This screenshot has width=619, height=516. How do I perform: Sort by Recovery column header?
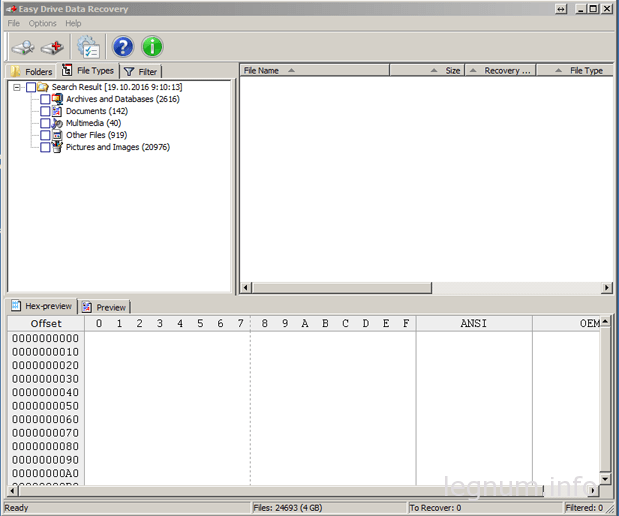(501, 70)
